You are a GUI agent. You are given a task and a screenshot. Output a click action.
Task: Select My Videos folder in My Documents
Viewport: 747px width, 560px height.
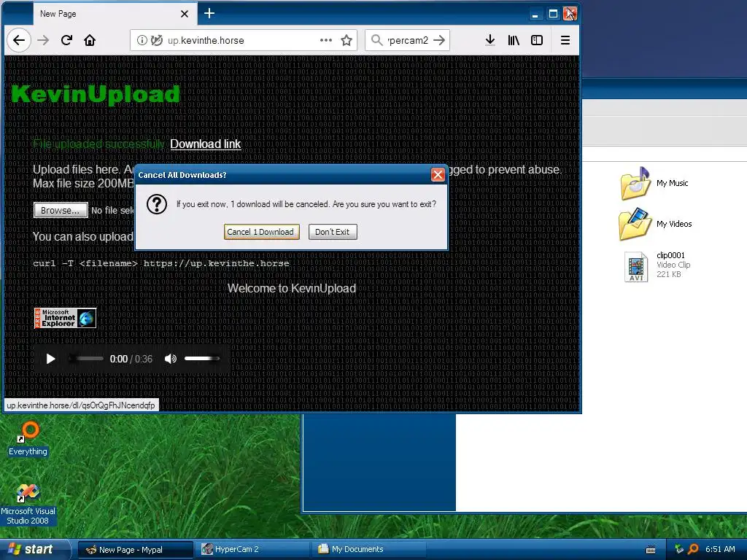[656, 224]
